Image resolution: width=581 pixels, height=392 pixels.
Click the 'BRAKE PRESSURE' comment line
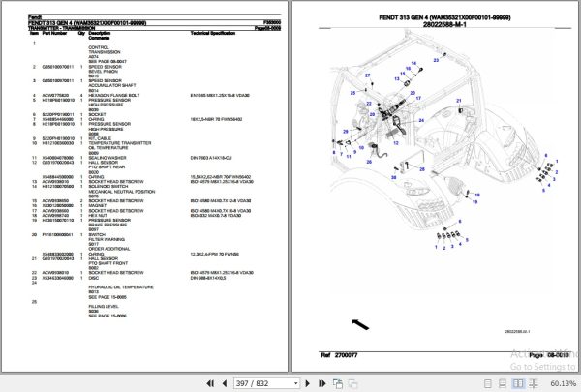(x=107, y=225)
